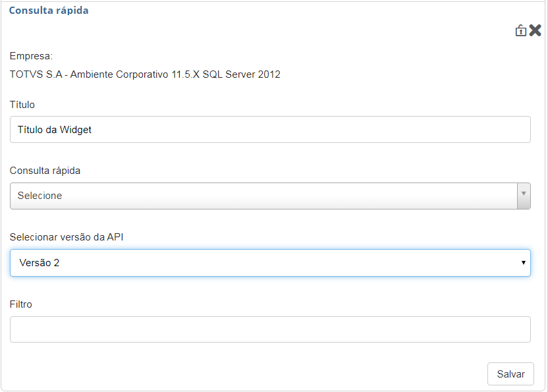
Task: Click the TOTVS S.A company name text
Action: [x=145, y=74]
